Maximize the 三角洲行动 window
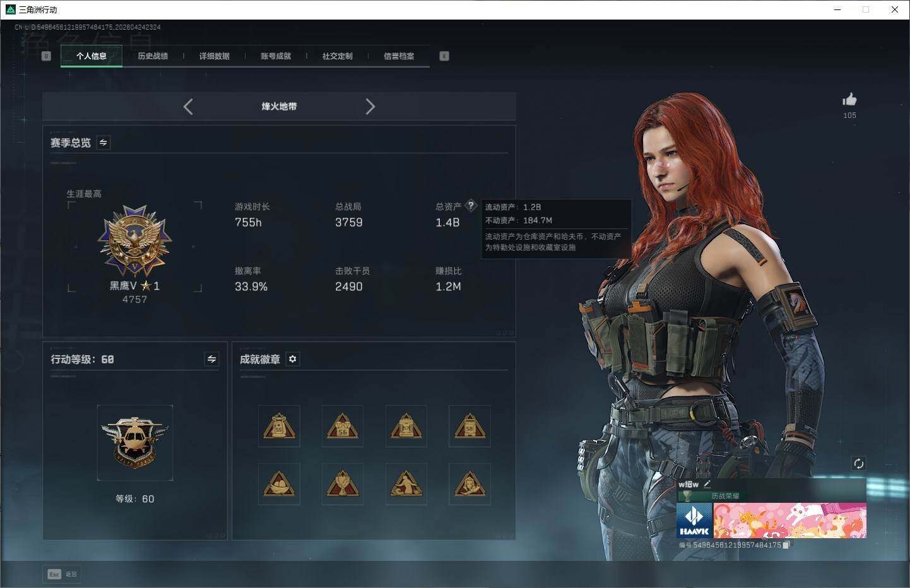Viewport: 910px width, 588px height. [x=866, y=9]
